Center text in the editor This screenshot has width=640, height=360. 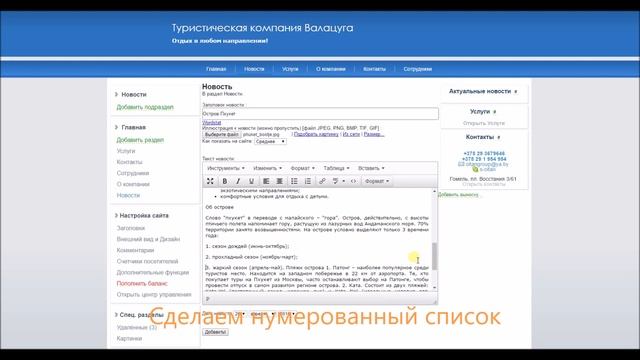pyautogui.click(x=280, y=181)
